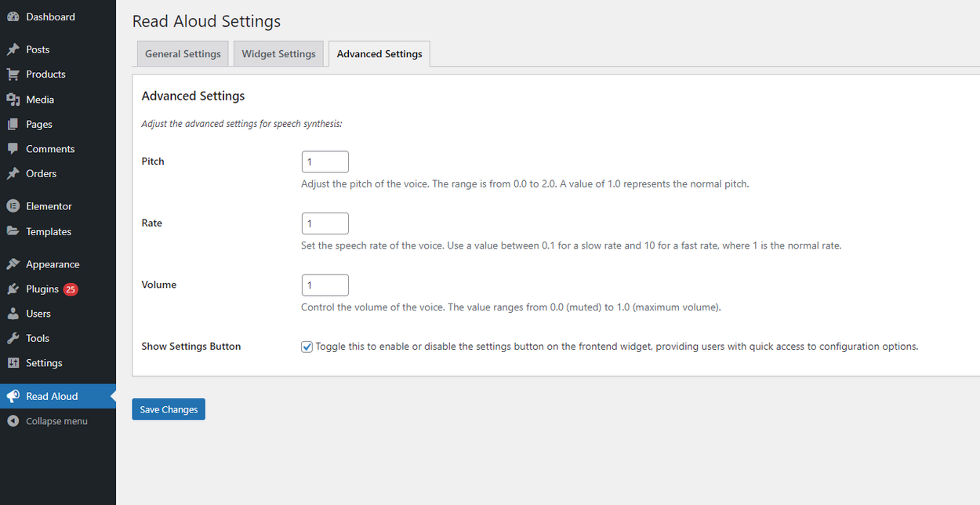Click the Read Aloud megaphone icon

[x=13, y=397]
